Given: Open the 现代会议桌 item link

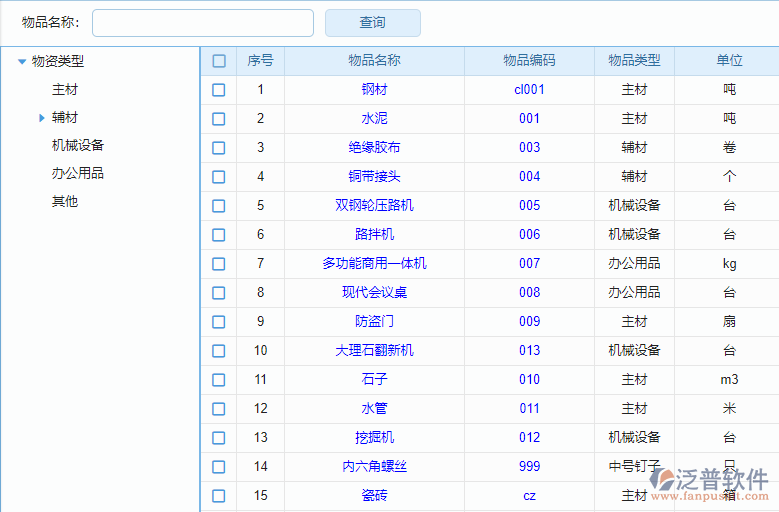Looking at the screenshot, I should point(375,292).
